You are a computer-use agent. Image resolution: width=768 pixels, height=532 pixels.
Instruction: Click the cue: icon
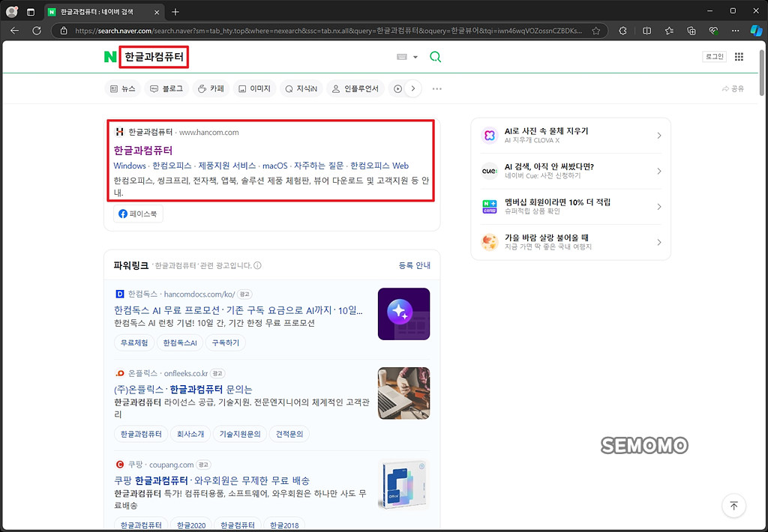pos(489,172)
